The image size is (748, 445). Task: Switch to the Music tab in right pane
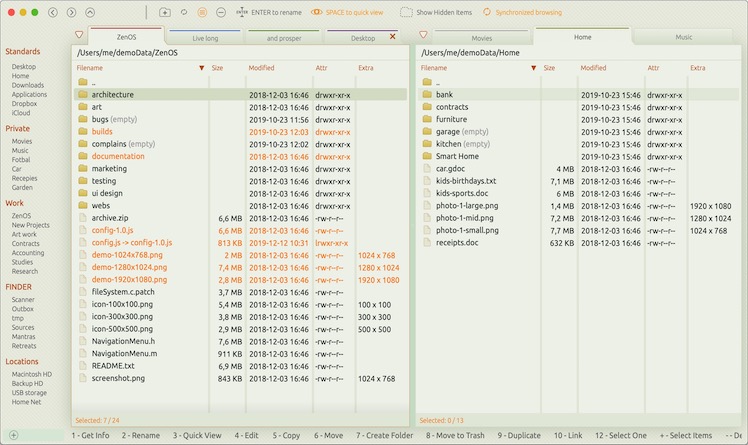684,37
